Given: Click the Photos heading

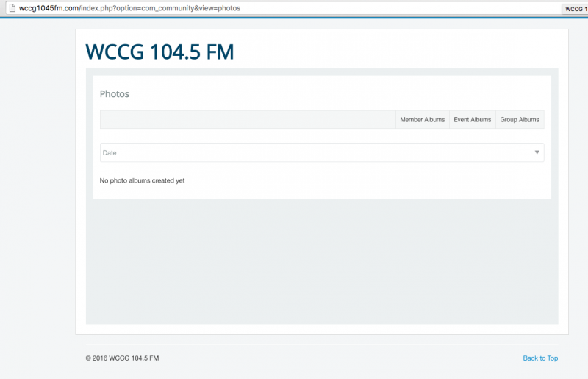Looking at the screenshot, I should tap(115, 94).
